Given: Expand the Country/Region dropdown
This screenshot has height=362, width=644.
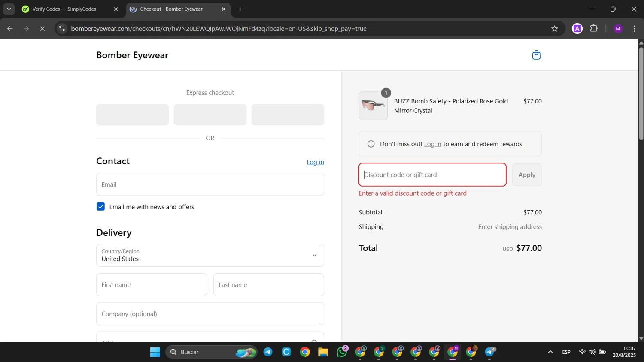Looking at the screenshot, I should (x=210, y=255).
